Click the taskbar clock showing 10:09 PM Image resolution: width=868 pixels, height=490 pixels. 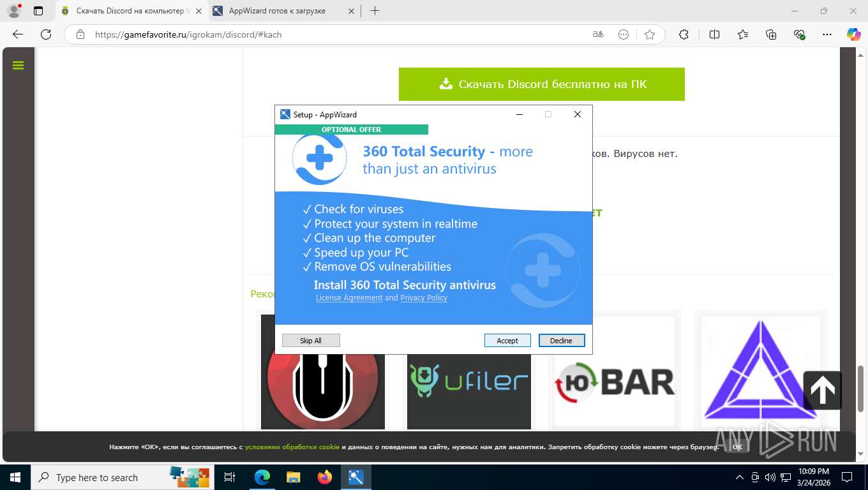coord(813,477)
